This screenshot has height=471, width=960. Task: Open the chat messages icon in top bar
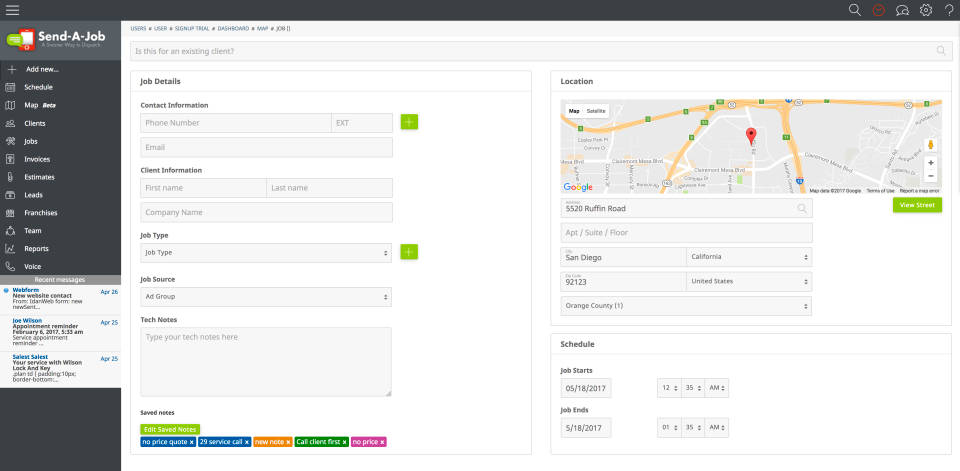click(x=902, y=10)
